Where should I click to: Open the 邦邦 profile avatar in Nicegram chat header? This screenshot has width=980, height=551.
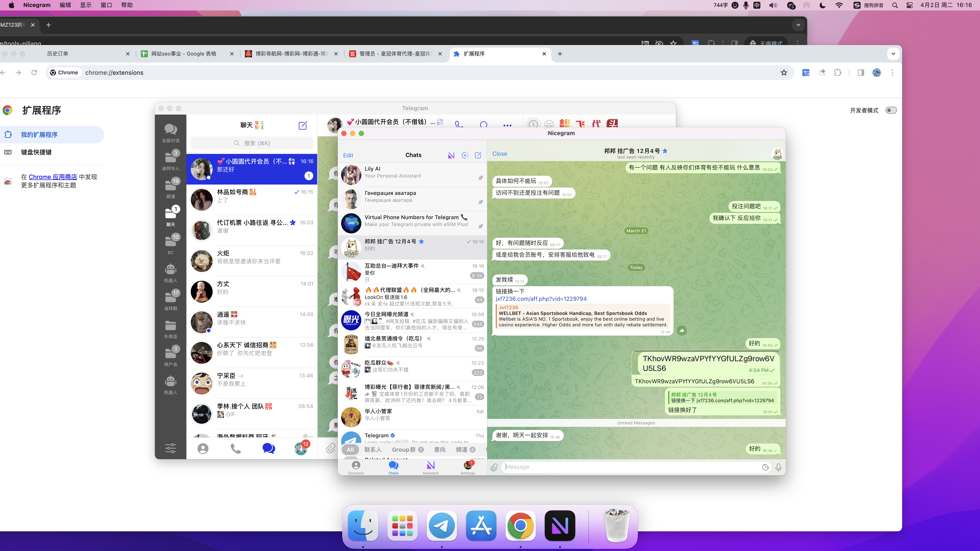coord(777,154)
